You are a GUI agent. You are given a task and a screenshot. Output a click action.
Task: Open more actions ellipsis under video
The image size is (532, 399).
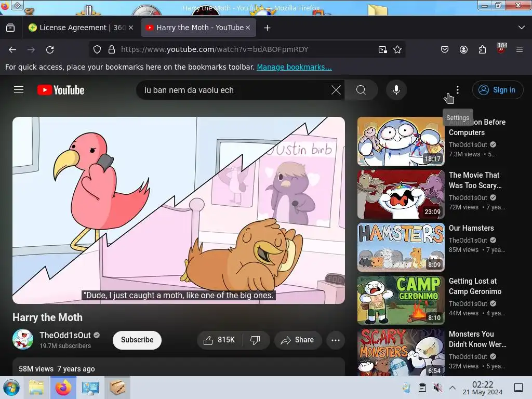point(336,340)
